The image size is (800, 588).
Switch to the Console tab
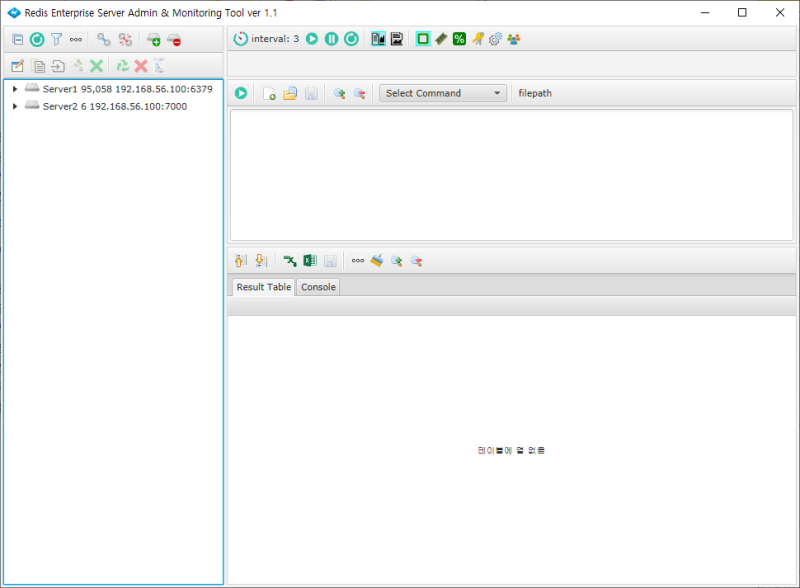click(318, 287)
